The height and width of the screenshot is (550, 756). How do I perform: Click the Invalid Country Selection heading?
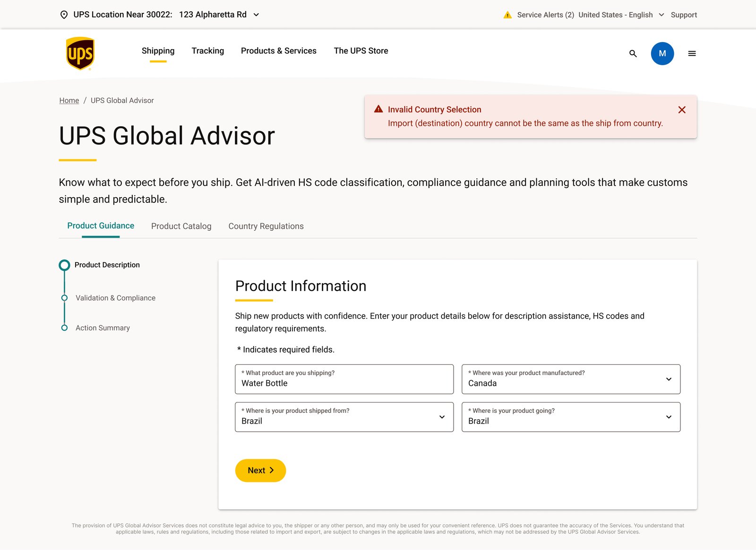435,110
